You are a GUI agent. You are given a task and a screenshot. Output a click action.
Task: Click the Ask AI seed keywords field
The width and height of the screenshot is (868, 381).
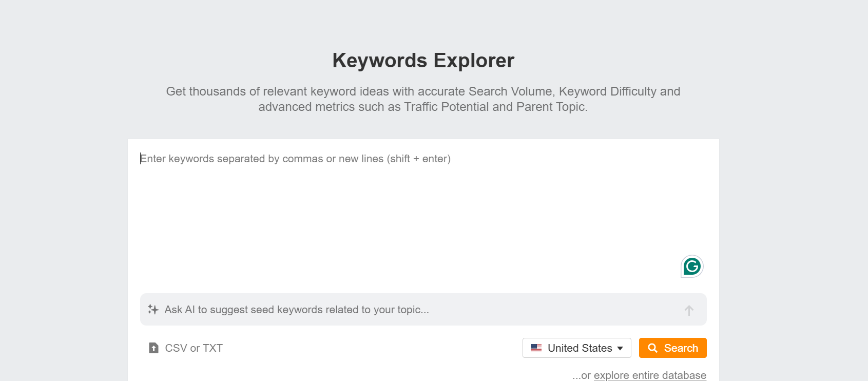423,310
